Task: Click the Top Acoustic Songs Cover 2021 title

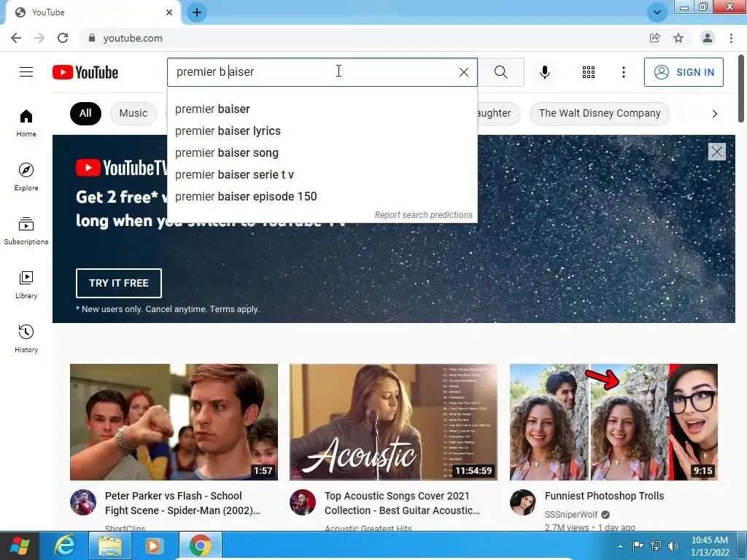Action: tap(402, 503)
